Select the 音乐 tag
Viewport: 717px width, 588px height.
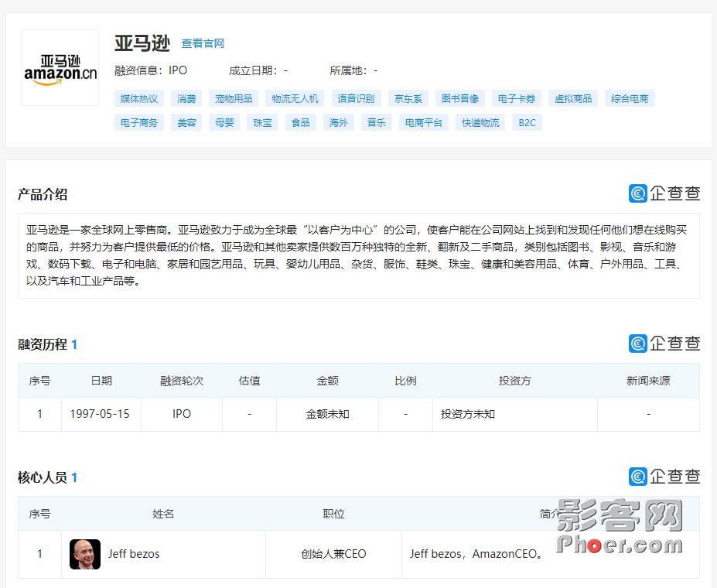[377, 122]
